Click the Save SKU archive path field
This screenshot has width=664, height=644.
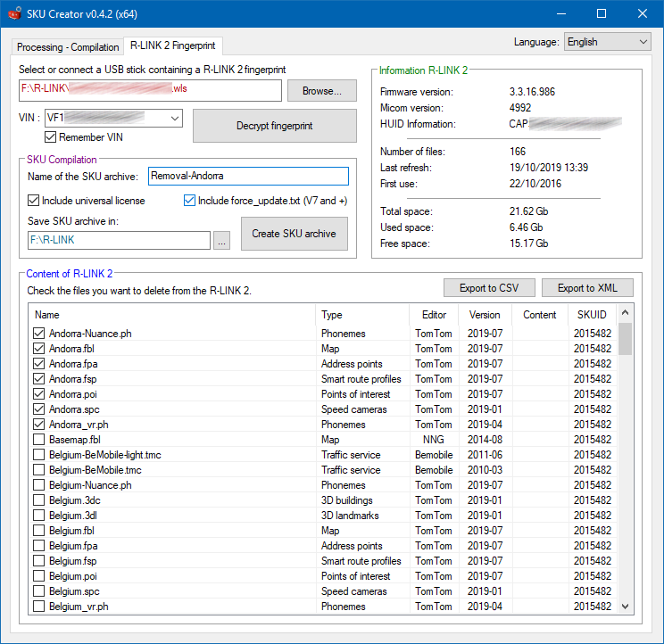(x=119, y=240)
